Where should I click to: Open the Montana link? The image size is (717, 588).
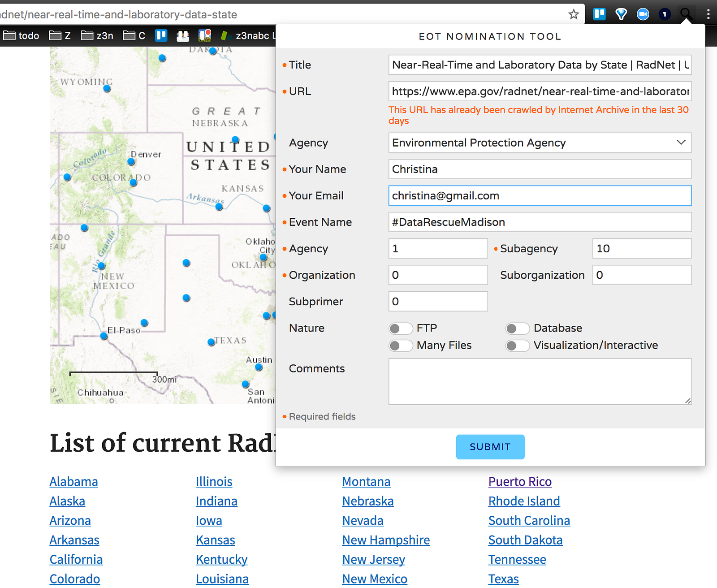tap(367, 482)
